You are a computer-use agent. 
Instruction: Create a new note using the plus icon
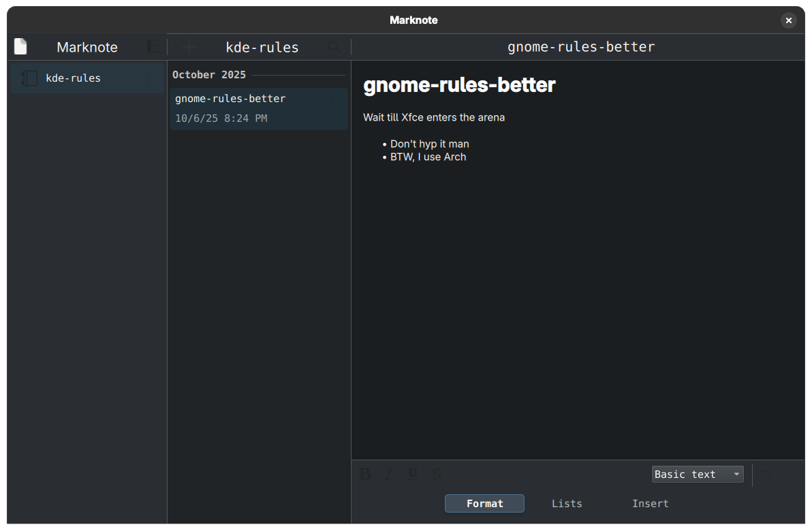click(189, 46)
